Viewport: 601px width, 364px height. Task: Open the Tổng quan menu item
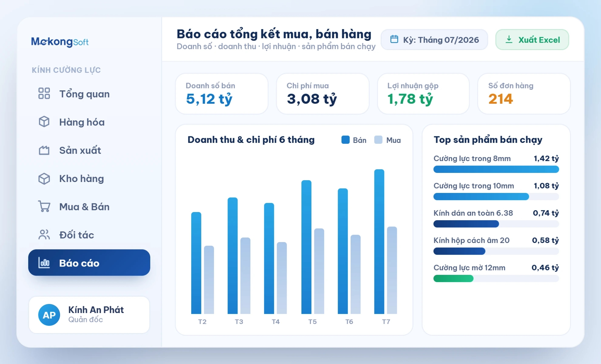click(x=89, y=94)
